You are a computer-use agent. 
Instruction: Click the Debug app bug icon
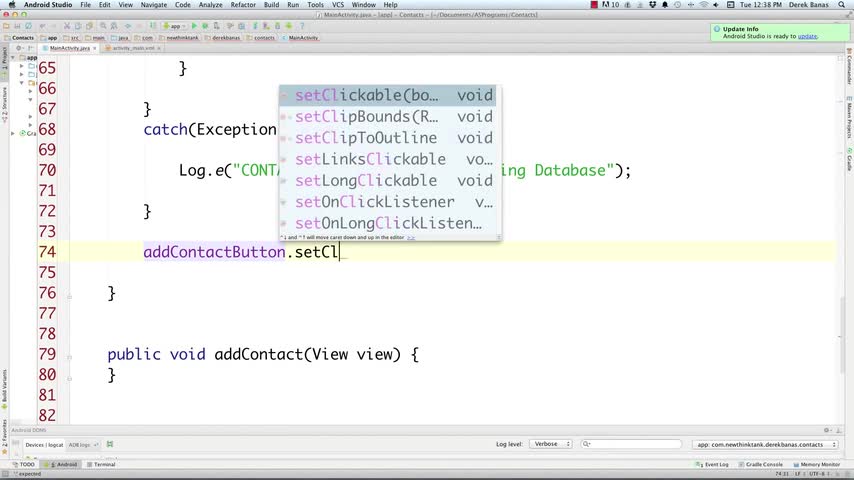point(205,26)
